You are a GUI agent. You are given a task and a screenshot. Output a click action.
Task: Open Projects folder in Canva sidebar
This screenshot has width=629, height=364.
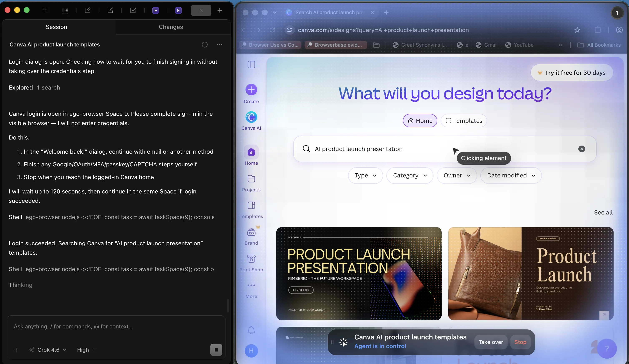251,183
